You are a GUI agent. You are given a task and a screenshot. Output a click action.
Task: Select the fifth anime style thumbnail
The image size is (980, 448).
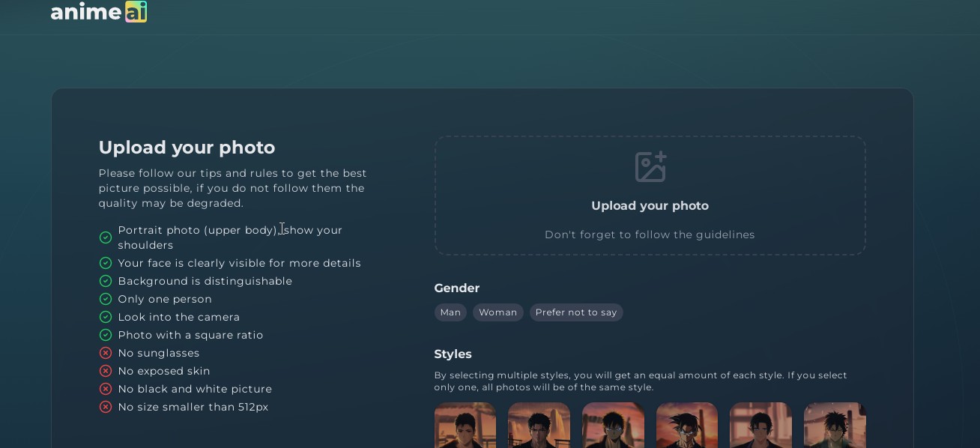tap(760, 426)
